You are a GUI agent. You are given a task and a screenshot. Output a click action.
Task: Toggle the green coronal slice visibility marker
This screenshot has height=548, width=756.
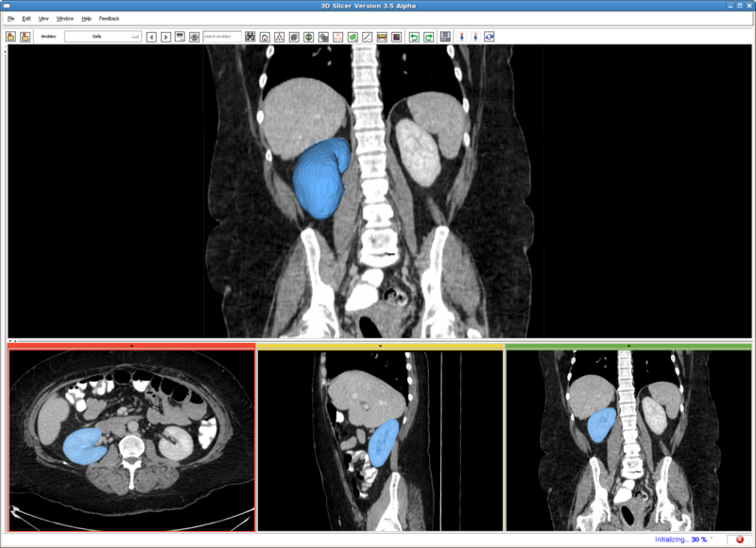coord(627,347)
